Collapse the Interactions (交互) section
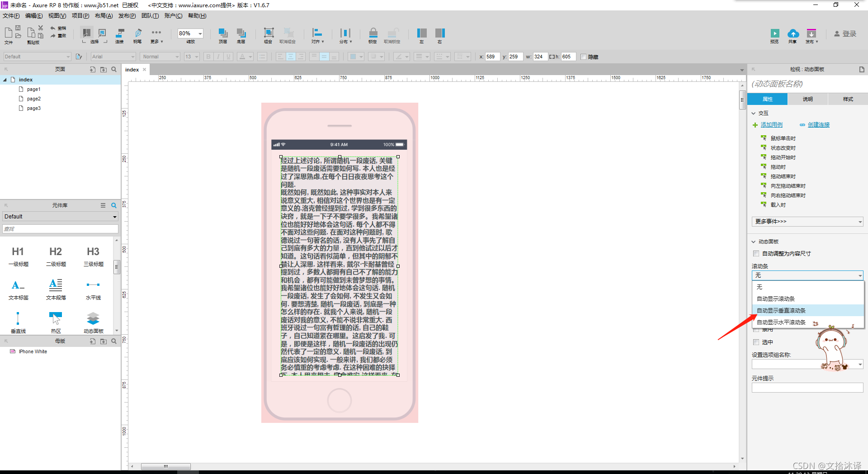 point(754,114)
